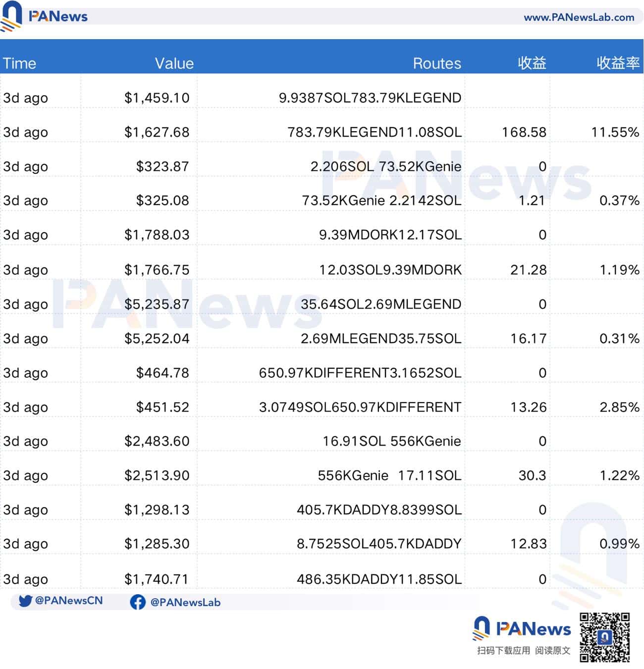Select the value $1,766.75

point(157,270)
